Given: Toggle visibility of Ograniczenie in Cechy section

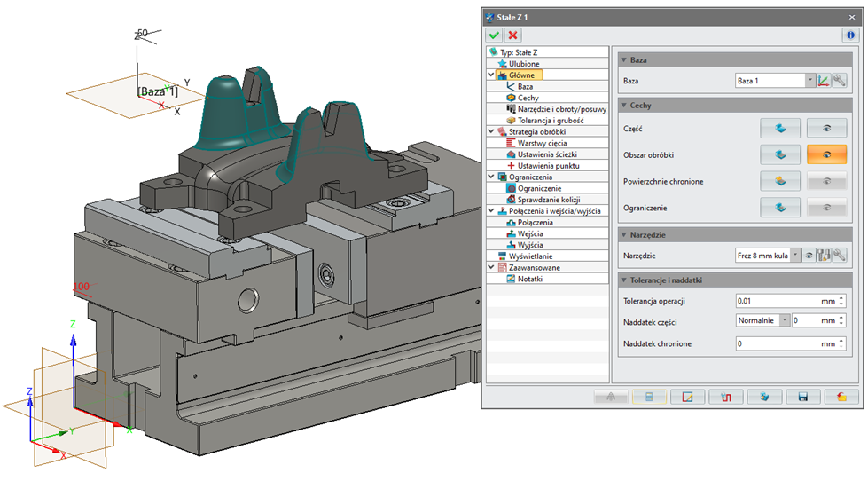Looking at the screenshot, I should coord(826,208).
